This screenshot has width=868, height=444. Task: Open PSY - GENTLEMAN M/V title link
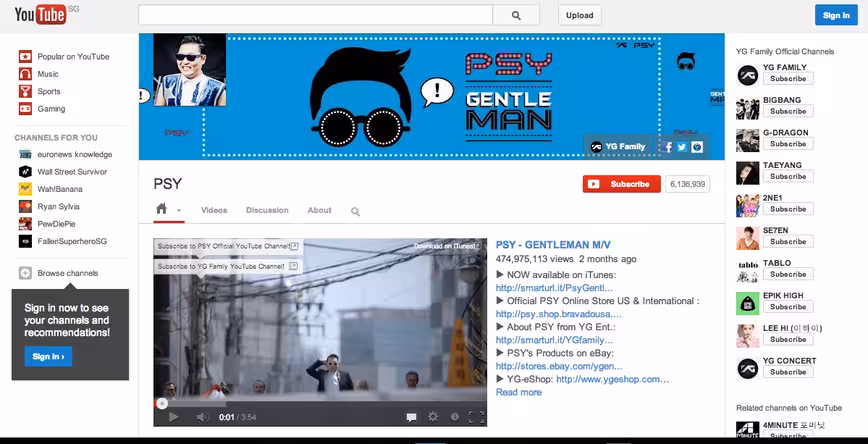(553, 245)
